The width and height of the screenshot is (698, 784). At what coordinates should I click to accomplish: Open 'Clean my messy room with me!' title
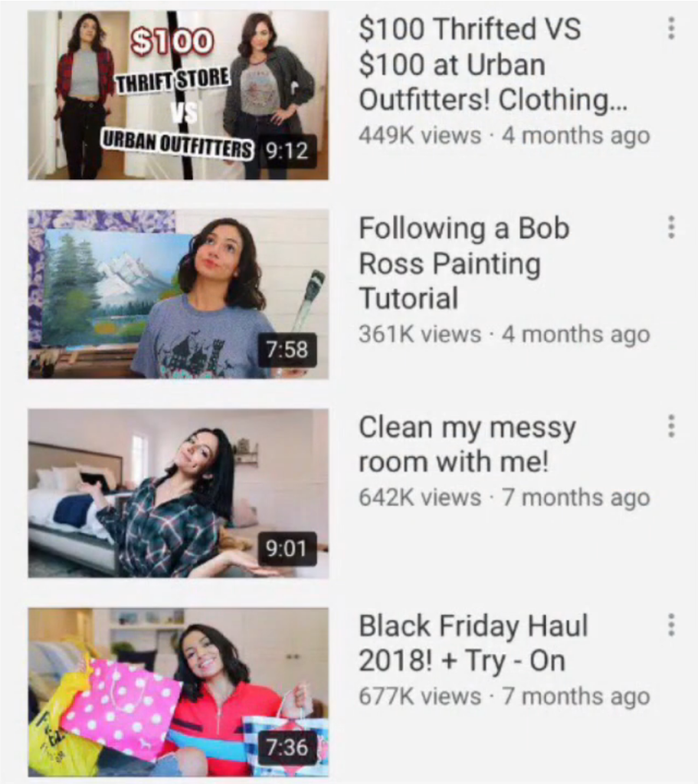[467, 444]
